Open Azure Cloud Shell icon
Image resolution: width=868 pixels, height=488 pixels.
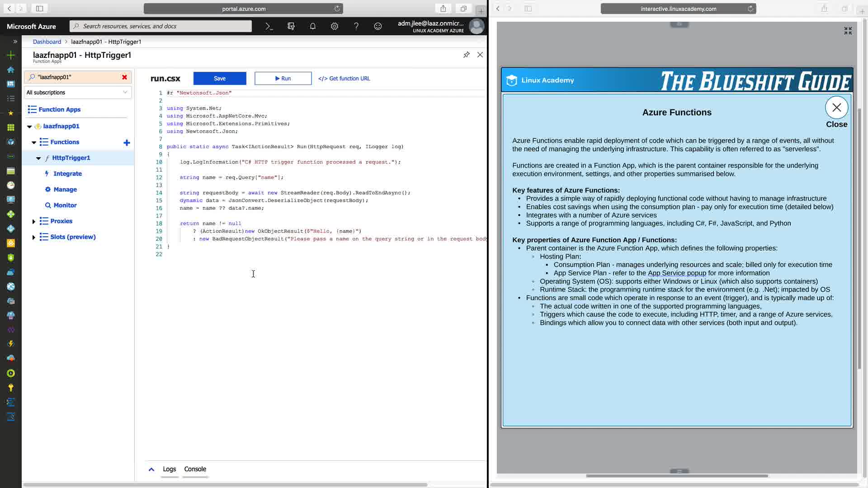click(269, 26)
